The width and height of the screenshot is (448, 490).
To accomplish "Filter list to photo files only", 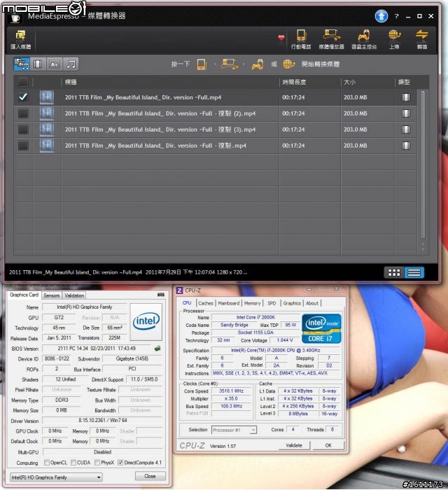I will pos(55,64).
